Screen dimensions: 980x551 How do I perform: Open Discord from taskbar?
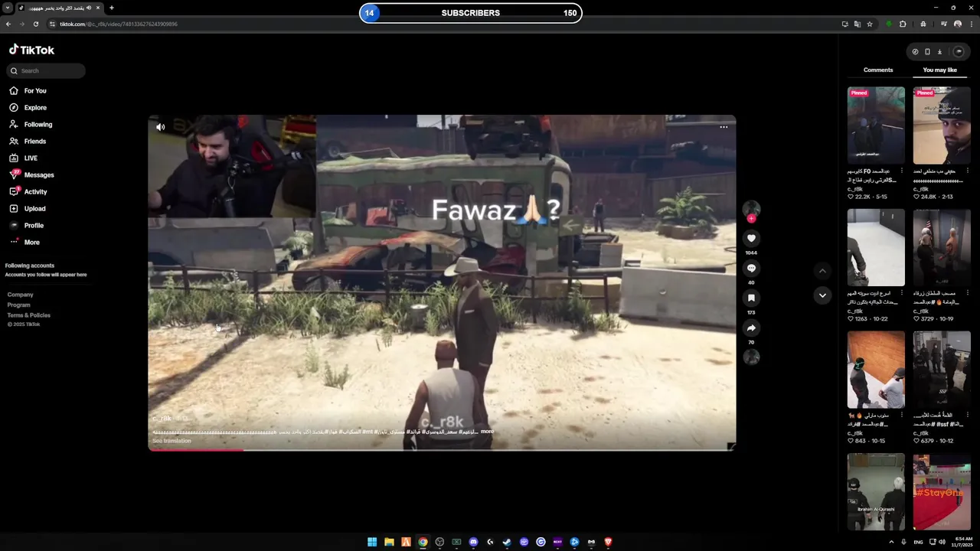pos(473,542)
